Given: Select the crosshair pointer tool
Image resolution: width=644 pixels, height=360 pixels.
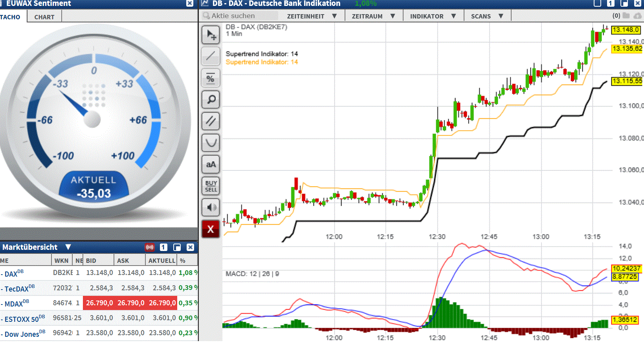Looking at the screenshot, I should pyautogui.click(x=211, y=35).
